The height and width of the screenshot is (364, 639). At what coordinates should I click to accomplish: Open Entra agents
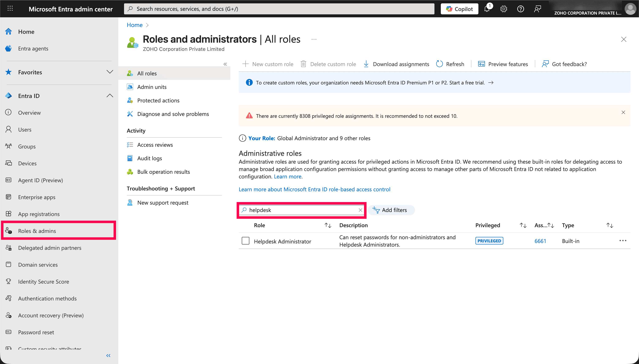(33, 49)
